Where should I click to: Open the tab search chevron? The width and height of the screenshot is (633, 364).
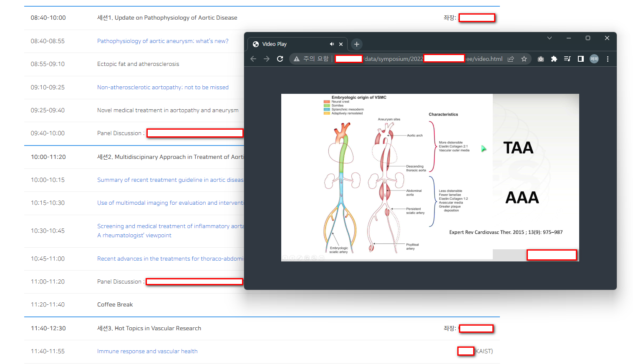(x=550, y=38)
